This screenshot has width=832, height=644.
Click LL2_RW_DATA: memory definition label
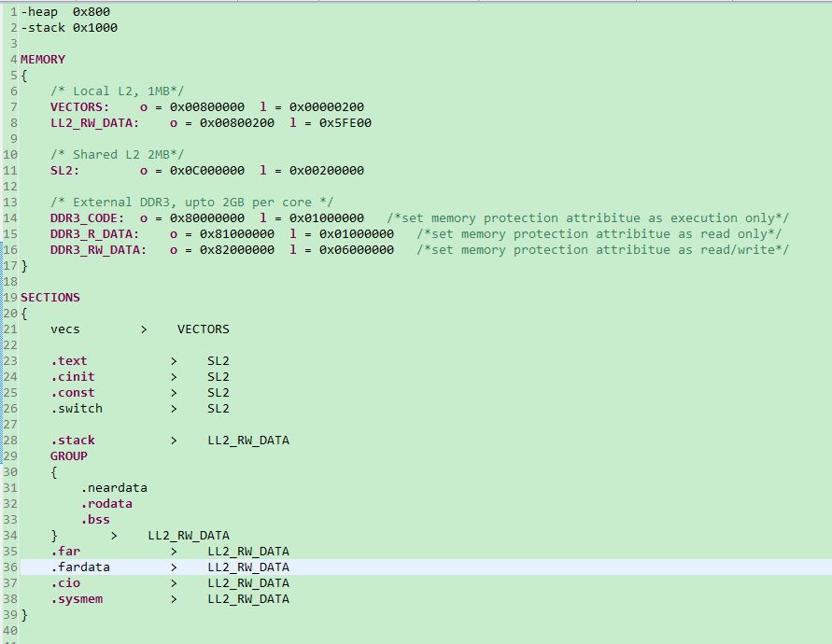95,123
